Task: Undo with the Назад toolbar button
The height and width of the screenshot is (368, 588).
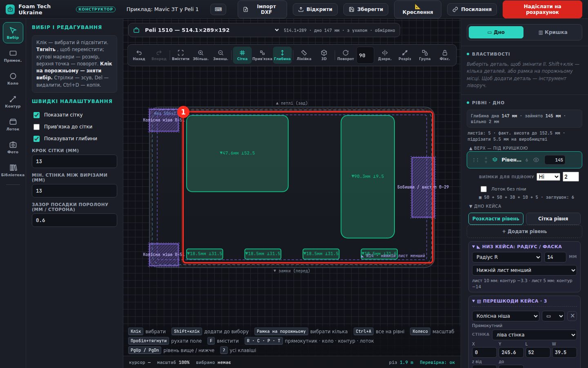Action: point(139,55)
